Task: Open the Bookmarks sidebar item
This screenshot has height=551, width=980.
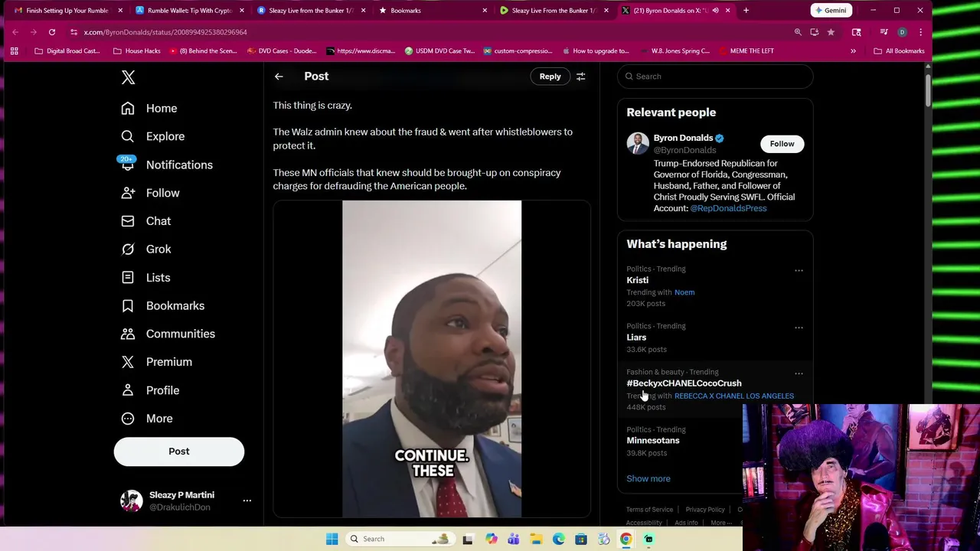Action: tap(163, 305)
